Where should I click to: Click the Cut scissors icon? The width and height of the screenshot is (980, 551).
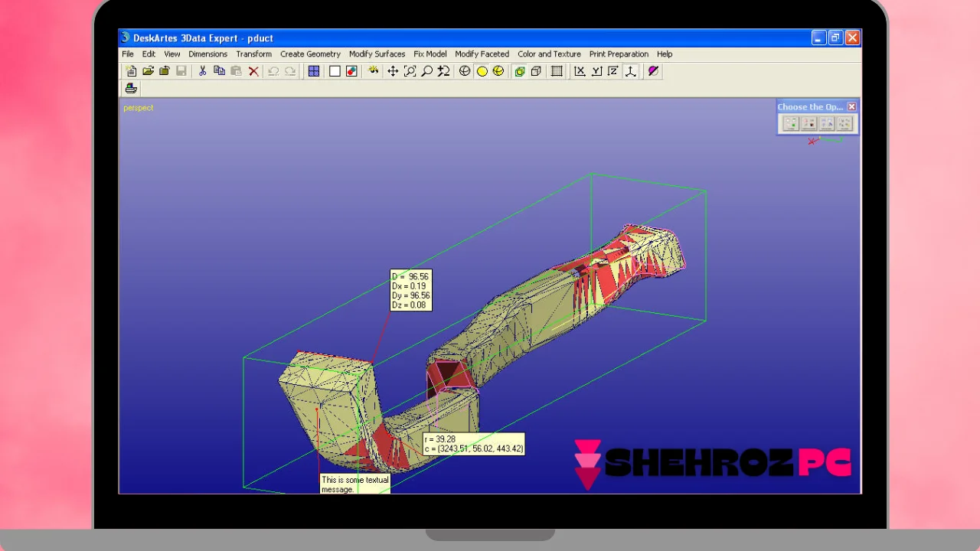(x=202, y=71)
